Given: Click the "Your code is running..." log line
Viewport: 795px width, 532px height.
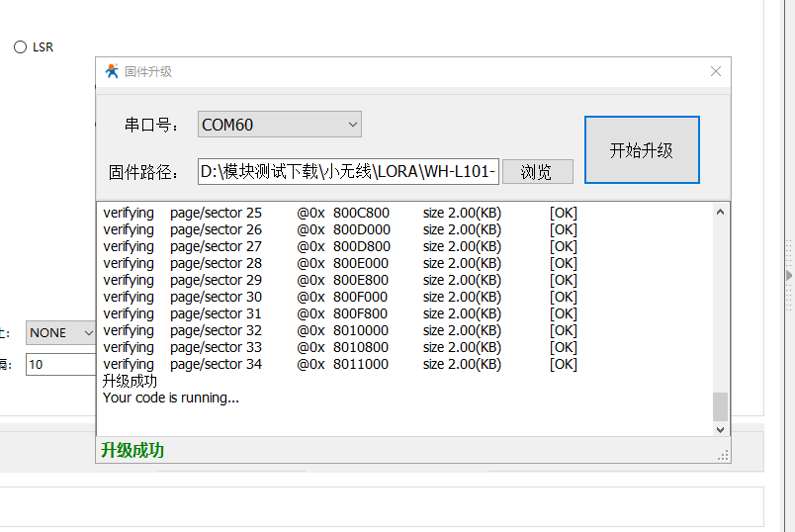Looking at the screenshot, I should 171,398.
